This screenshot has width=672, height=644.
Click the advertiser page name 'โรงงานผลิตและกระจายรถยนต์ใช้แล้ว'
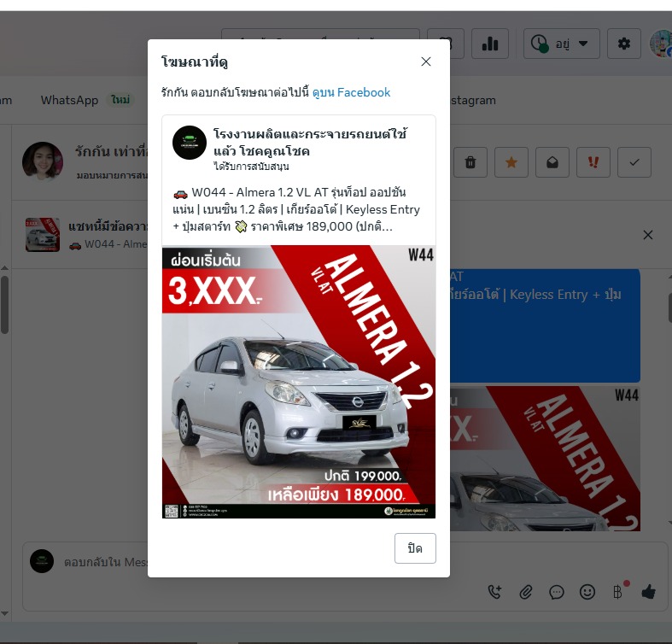(x=310, y=143)
